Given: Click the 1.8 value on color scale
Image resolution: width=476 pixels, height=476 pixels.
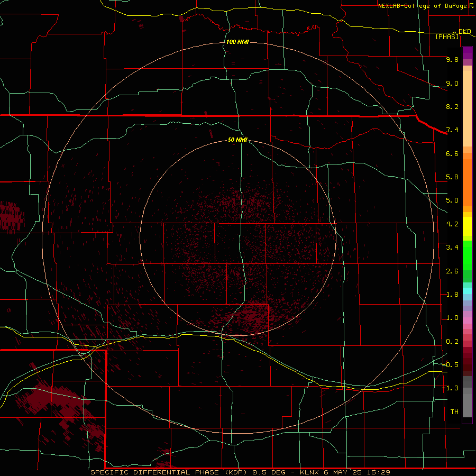Looking at the screenshot, I should pyautogui.click(x=452, y=295).
